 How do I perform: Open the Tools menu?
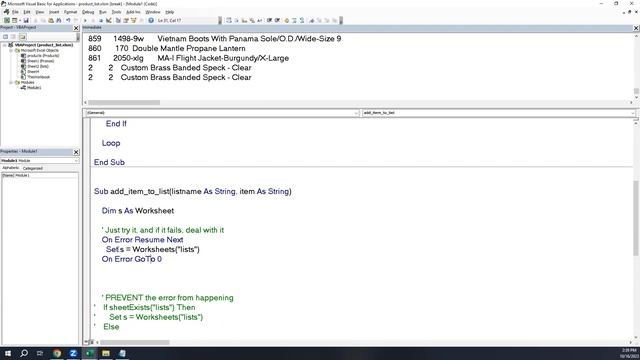click(116, 12)
